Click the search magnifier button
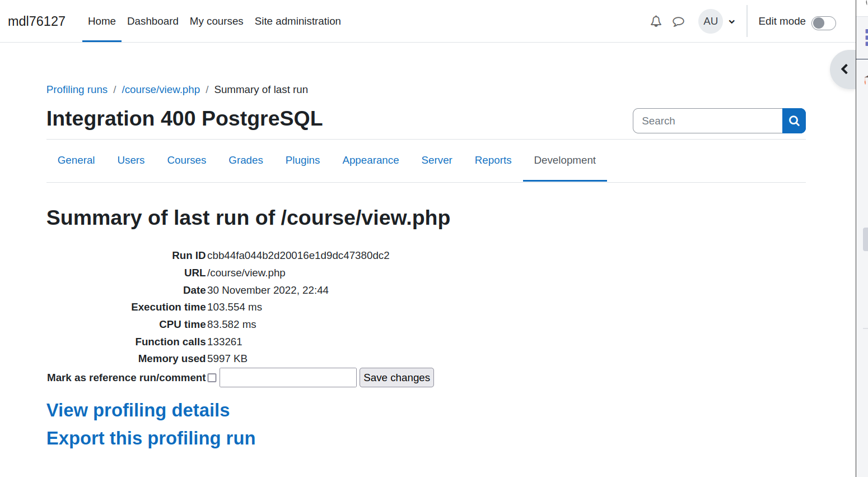Viewport: 868px width, 477px height. 794,121
